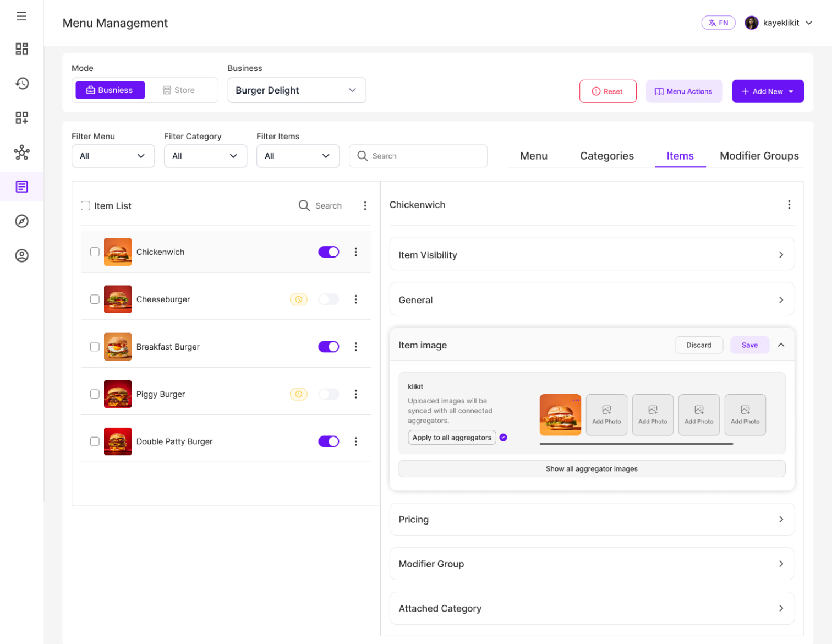Disable the Breakfast Burger toggle

329,347
